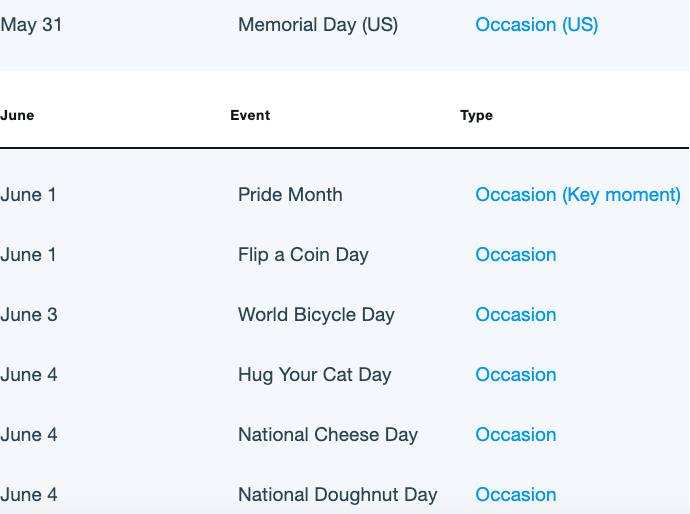Viewport: 690px width, 514px height.
Task: Open the Occasion (US) link for Memorial Day
Action: point(536,25)
